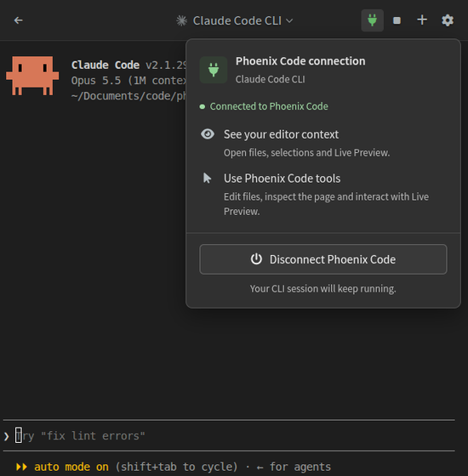This screenshot has width=468, height=476.
Task: Click the stop square icon
Action: (x=397, y=20)
